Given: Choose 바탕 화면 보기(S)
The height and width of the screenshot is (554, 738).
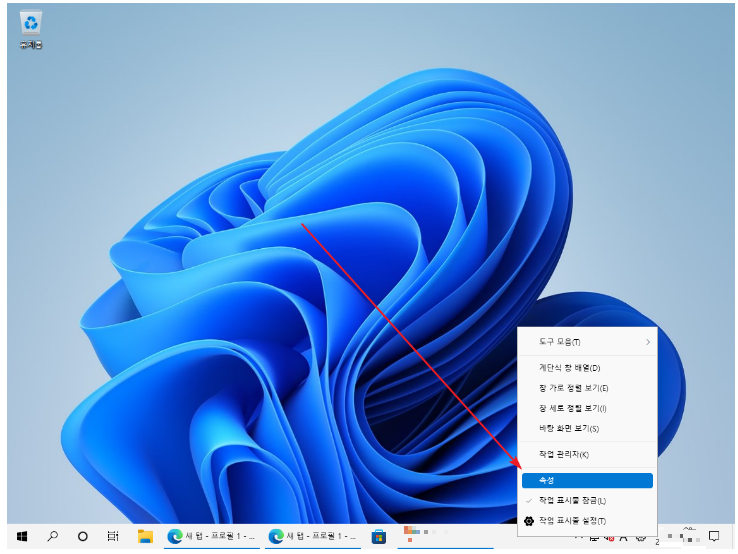Looking at the screenshot, I should (587, 428).
